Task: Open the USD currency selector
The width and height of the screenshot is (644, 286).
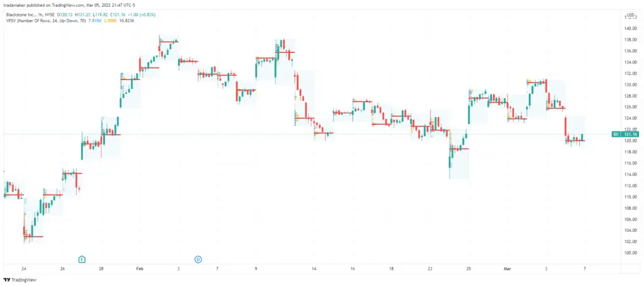Action: [x=630, y=15]
